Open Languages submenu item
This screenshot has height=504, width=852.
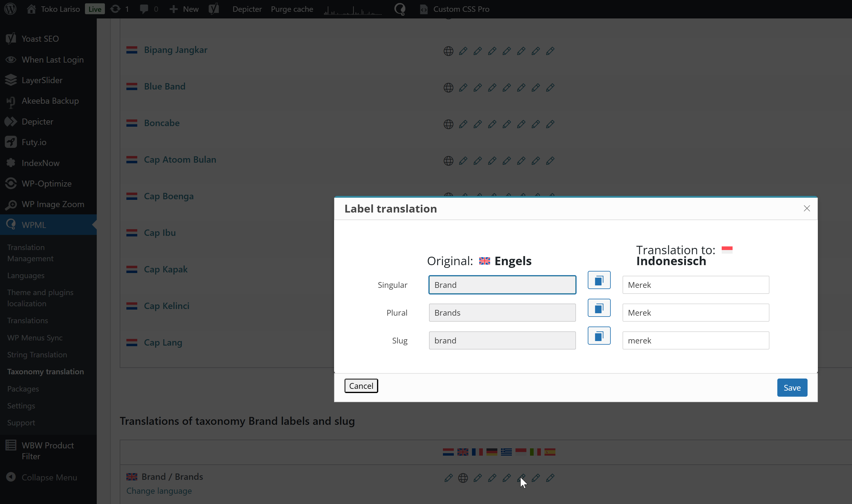[26, 275]
